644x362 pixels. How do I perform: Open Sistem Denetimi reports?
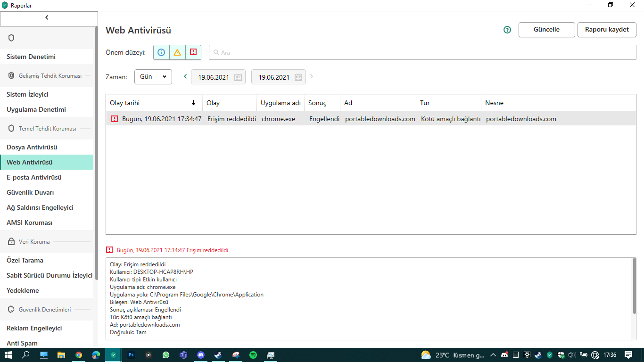[x=47, y=57]
